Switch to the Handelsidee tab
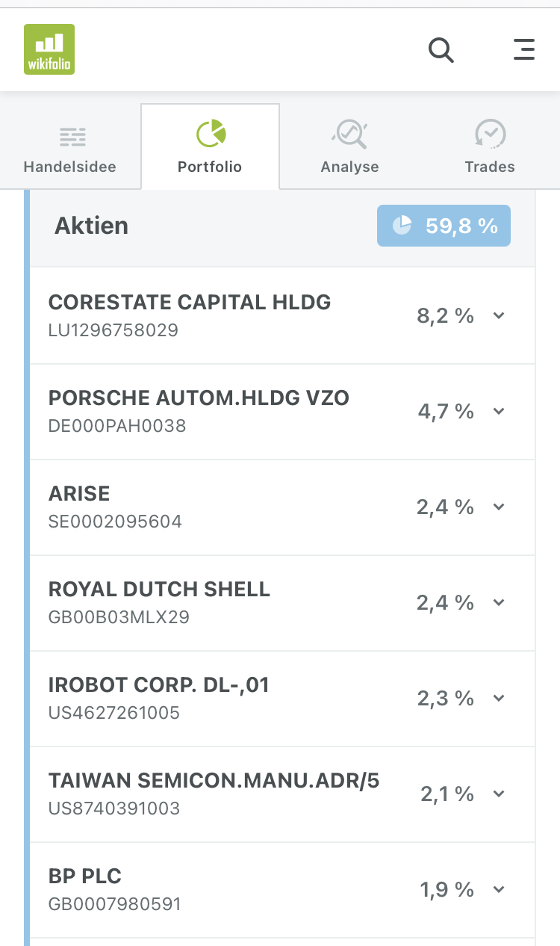Screen dimensions: 560x946 pos(71,146)
